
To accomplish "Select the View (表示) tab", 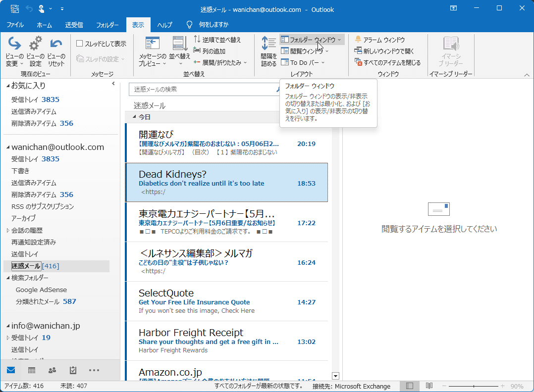I will click(138, 25).
